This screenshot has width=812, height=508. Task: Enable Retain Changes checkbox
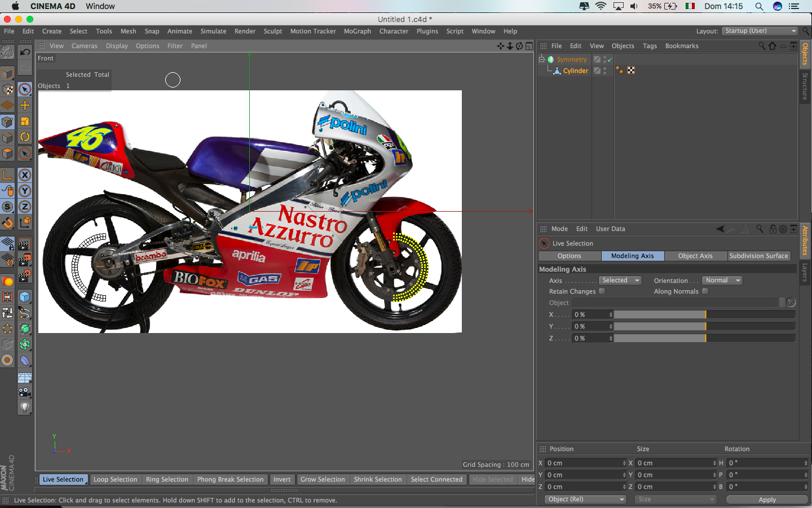602,291
